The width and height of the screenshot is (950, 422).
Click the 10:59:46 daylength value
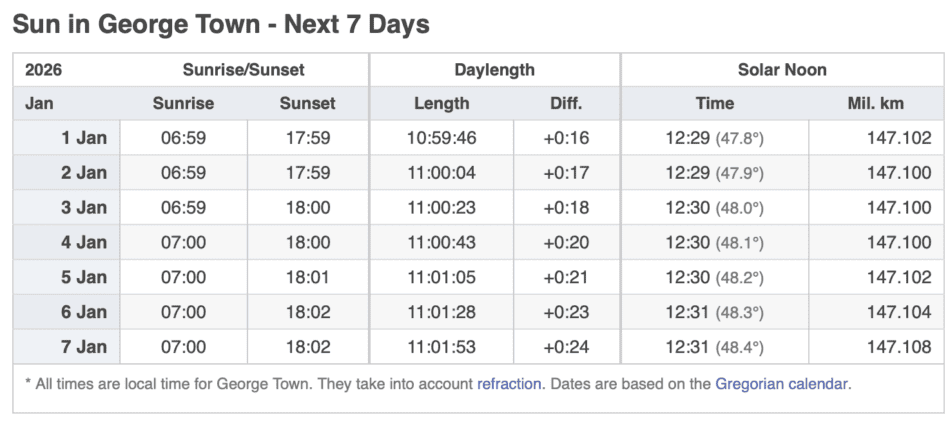441,138
